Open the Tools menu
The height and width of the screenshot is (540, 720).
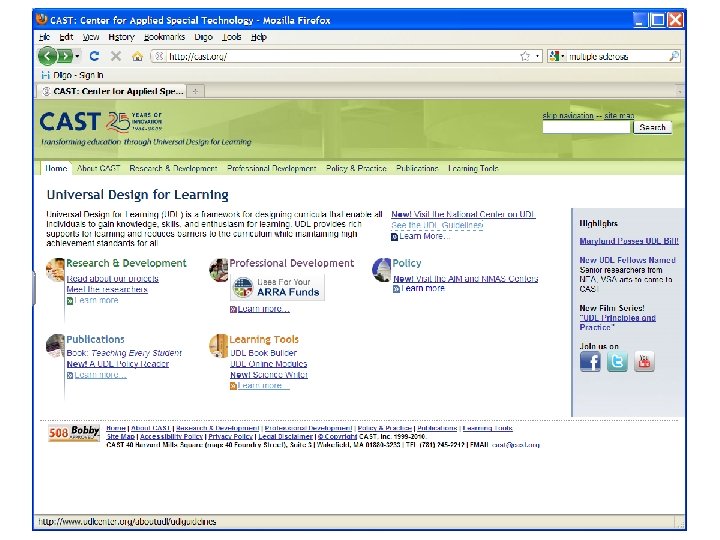(x=231, y=37)
